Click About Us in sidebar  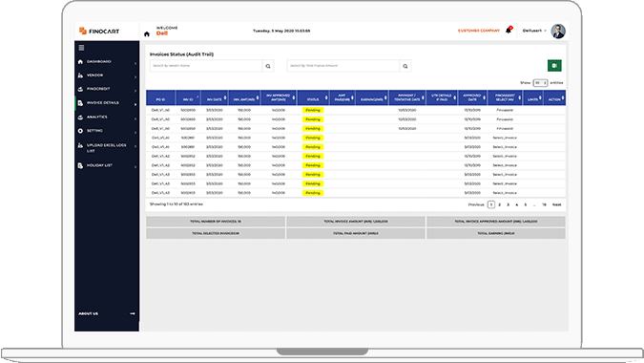(89, 313)
